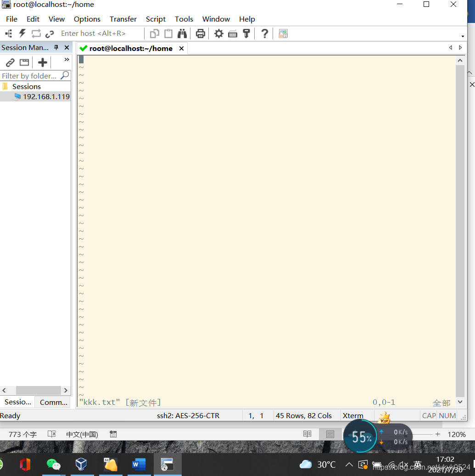Click terminal scrollbar down arrow

pos(460,402)
